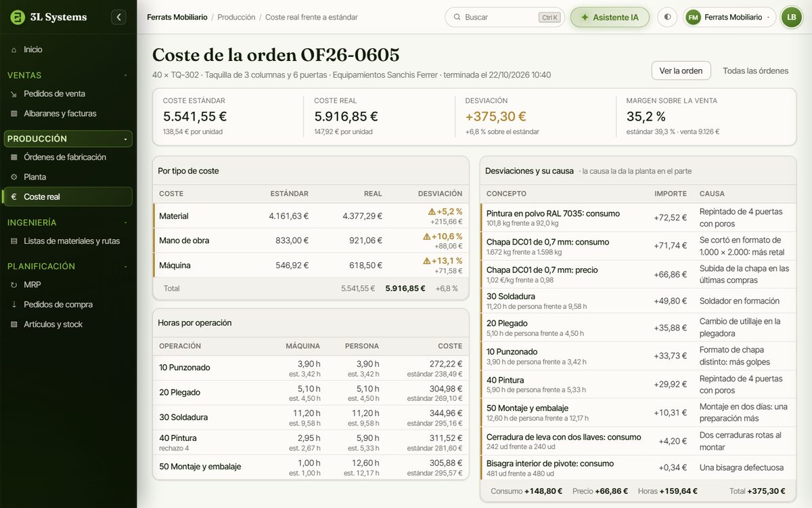
Task: Select Chapa DC01 de 0,7 mm: consumo
Action: tap(638, 246)
